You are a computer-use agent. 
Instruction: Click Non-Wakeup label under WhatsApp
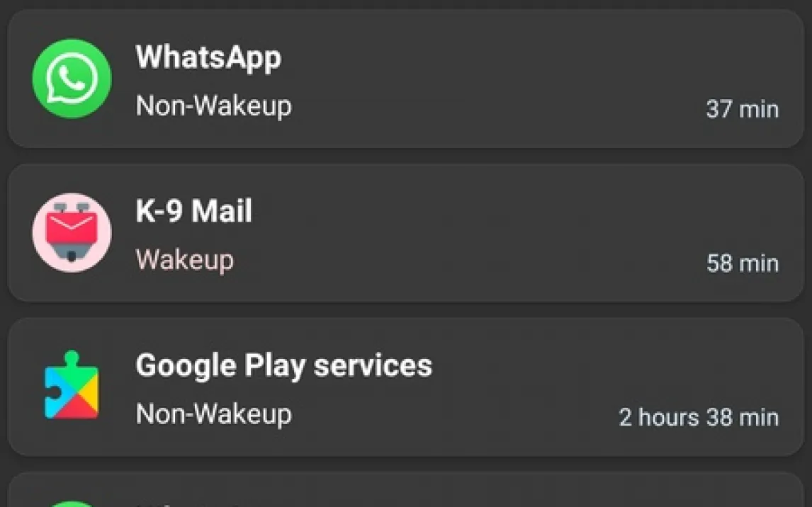pyautogui.click(x=213, y=106)
